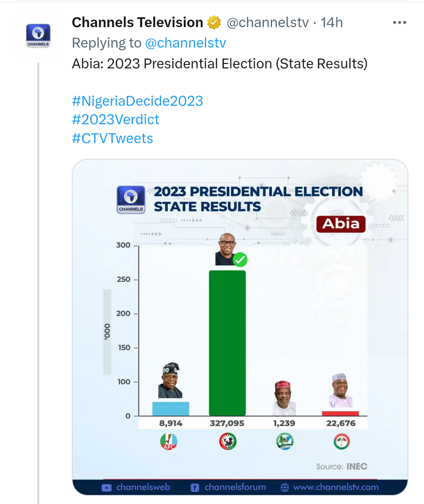Viewport: 424px width, 504px height.
Task: Open the #2023Verdict hashtag
Action: tap(115, 120)
